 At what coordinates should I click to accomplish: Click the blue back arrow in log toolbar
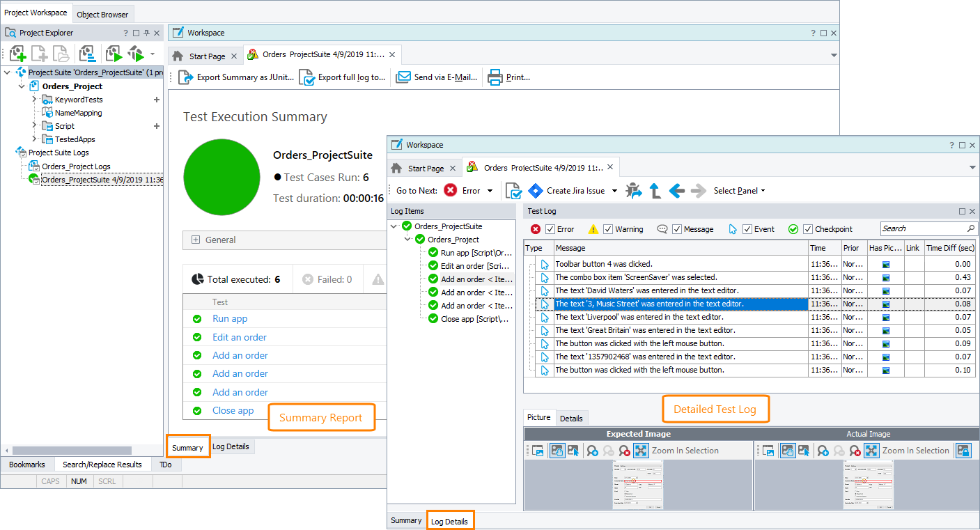coord(677,191)
